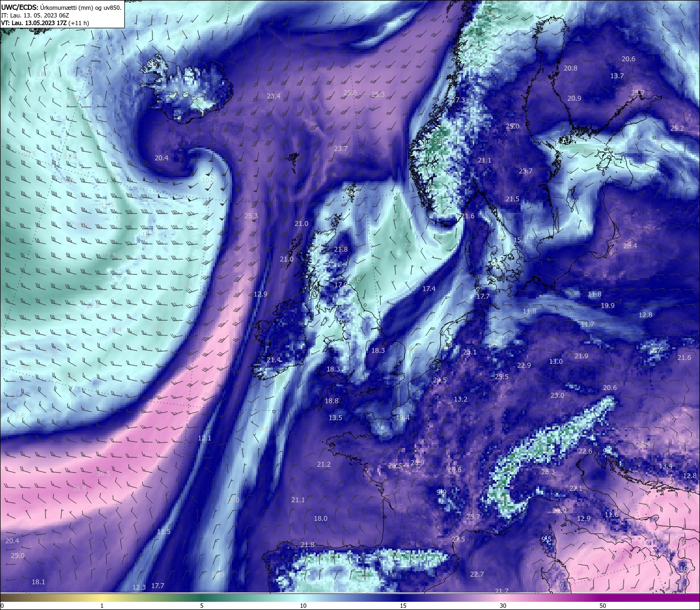Click the 25.1 map value

click(x=470, y=352)
